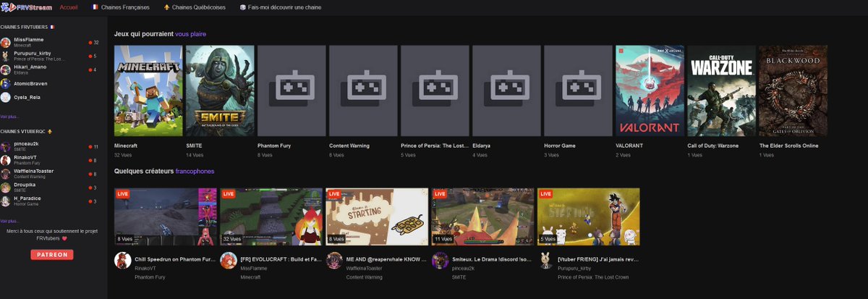Open Horror Game placeholder game icon

[578, 90]
